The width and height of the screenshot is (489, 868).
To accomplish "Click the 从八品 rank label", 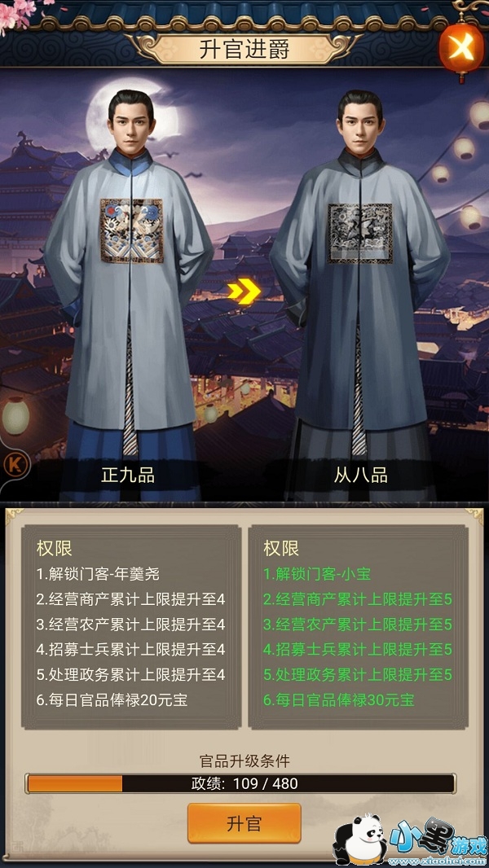I will click(x=360, y=475).
